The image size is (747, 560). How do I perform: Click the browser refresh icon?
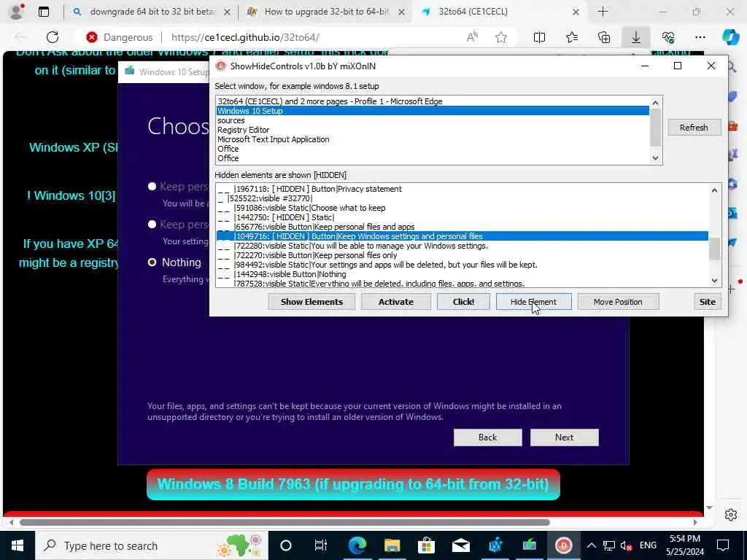[53, 37]
